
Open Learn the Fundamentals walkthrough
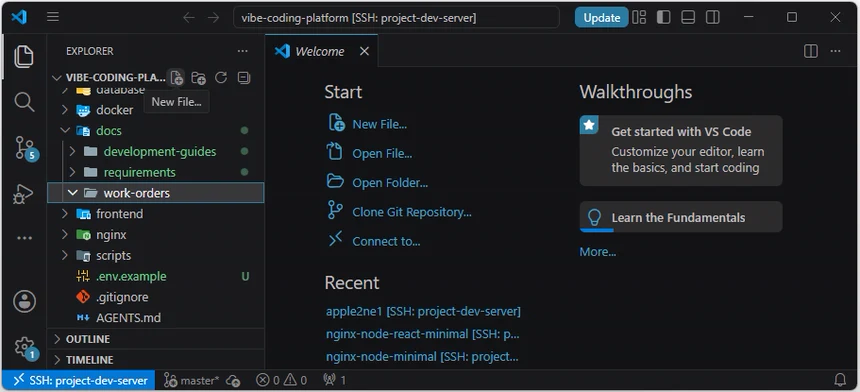(681, 217)
